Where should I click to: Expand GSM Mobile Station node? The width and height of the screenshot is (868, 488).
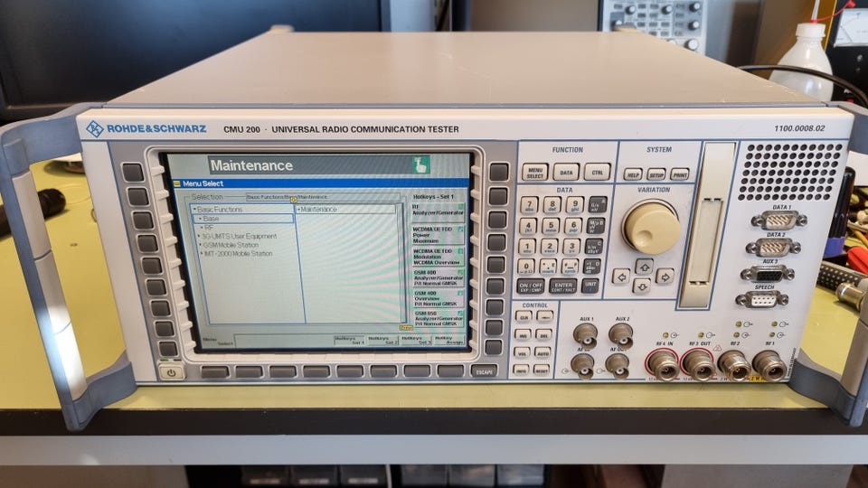click(x=199, y=245)
